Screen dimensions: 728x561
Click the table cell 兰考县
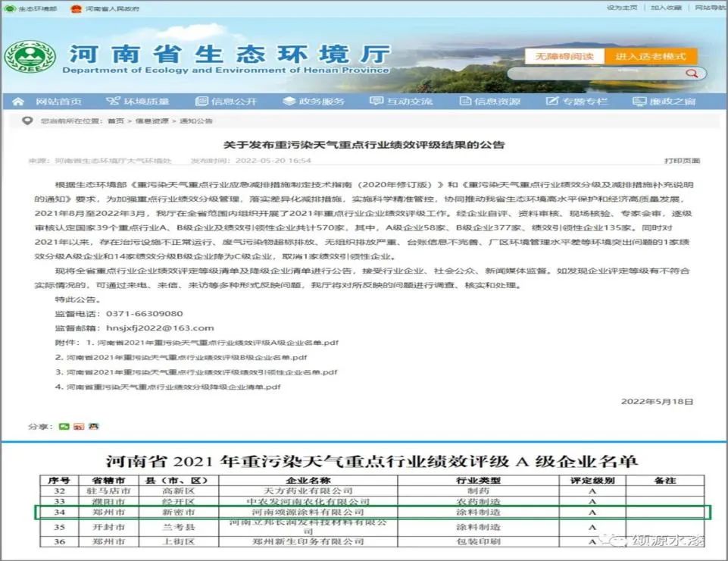pos(178,527)
